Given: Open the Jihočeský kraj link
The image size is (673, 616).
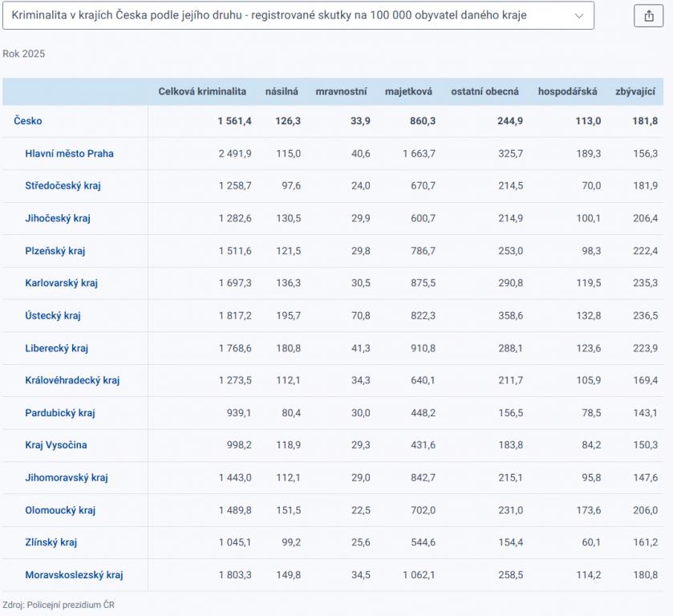Looking at the screenshot, I should 58,218.
